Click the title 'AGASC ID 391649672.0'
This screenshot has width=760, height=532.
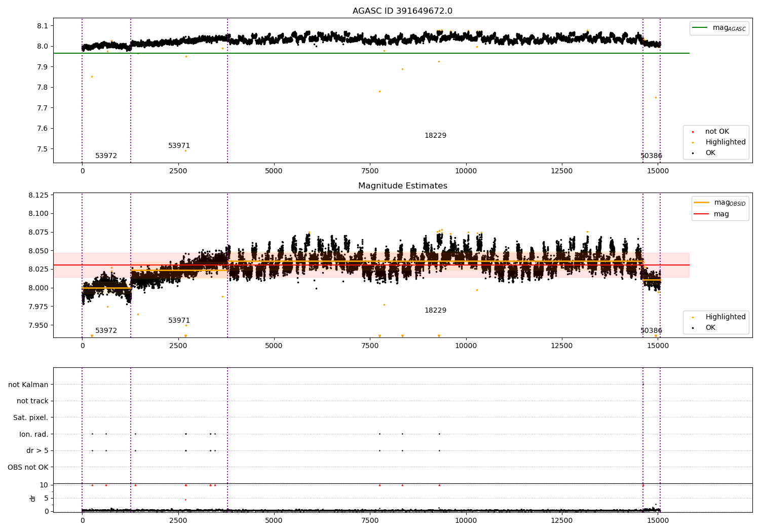click(x=402, y=11)
